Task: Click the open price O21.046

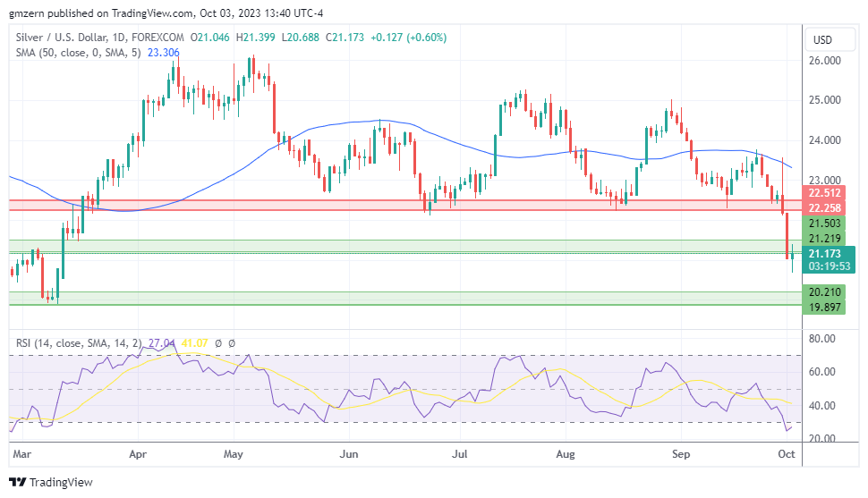Action: click(x=209, y=38)
